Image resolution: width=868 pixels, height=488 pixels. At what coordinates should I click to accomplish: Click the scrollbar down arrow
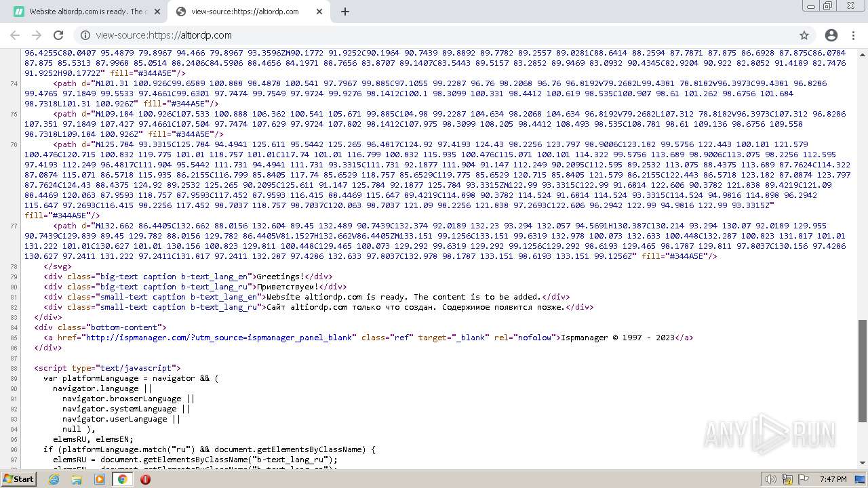click(863, 464)
